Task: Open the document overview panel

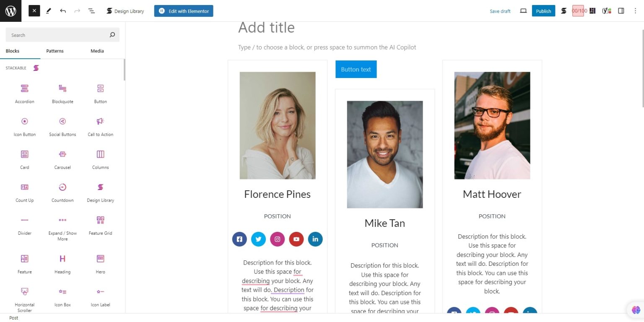Action: pyautogui.click(x=91, y=10)
